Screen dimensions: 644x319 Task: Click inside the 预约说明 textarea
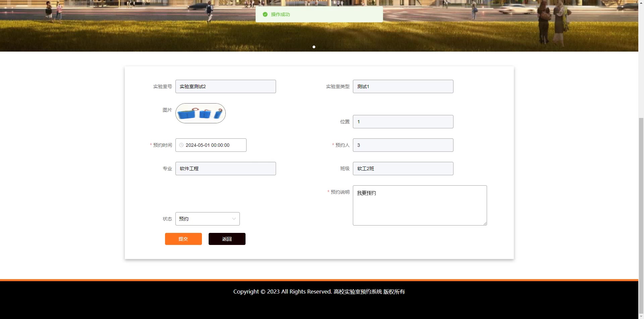420,205
